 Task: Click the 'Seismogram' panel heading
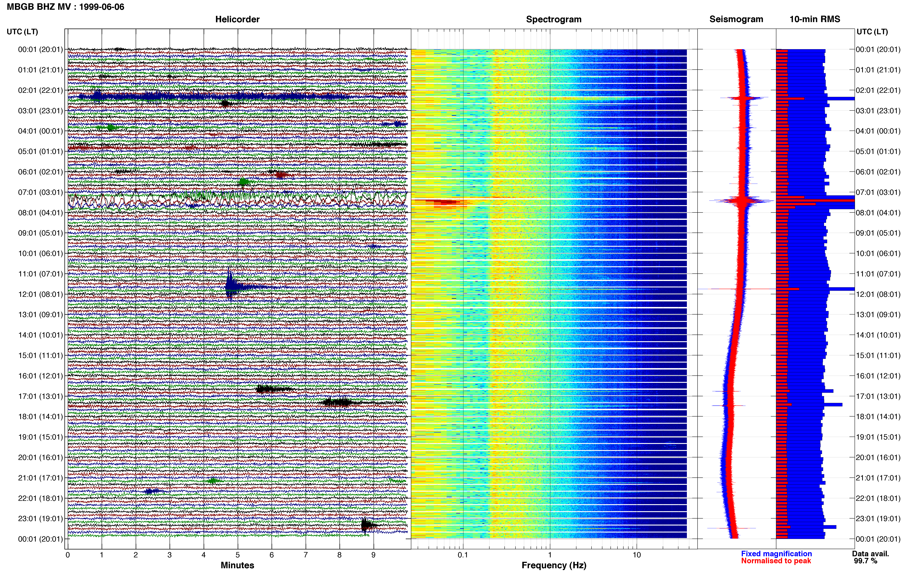point(736,19)
